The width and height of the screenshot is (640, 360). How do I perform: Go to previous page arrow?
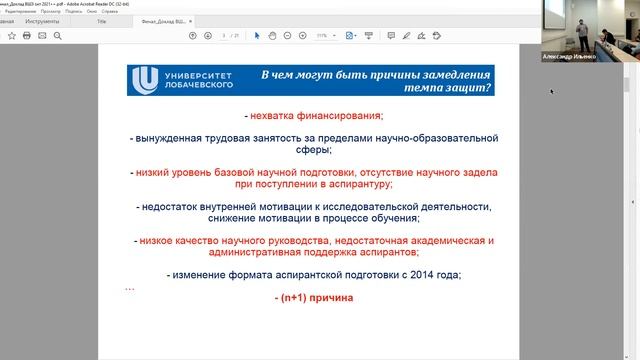click(193, 36)
